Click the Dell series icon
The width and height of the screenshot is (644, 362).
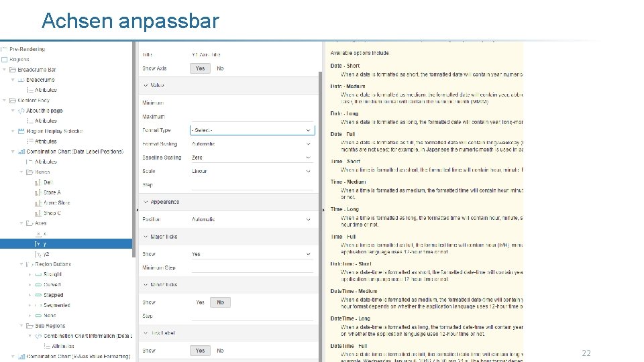tap(38, 182)
